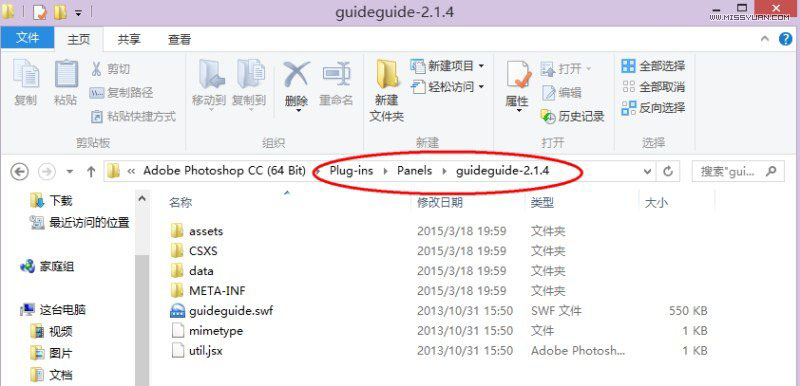Select Downloads (下载) in navigation pane
The image size is (800, 386).
[x=51, y=200]
